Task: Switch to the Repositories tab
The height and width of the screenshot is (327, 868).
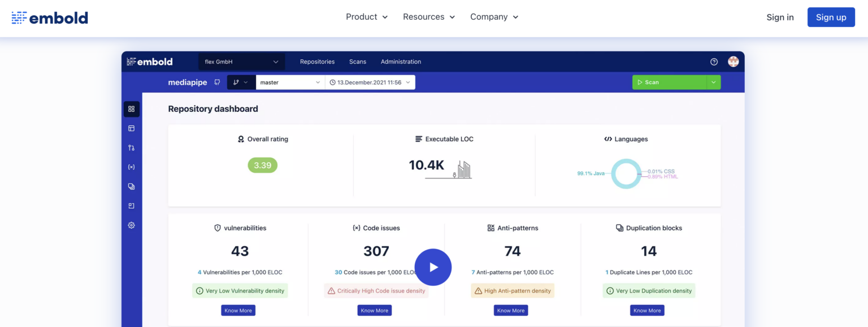Action: [x=317, y=62]
